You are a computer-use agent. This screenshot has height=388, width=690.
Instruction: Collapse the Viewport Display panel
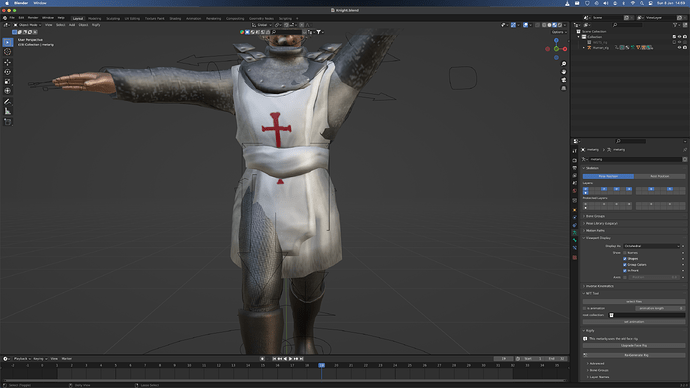598,238
